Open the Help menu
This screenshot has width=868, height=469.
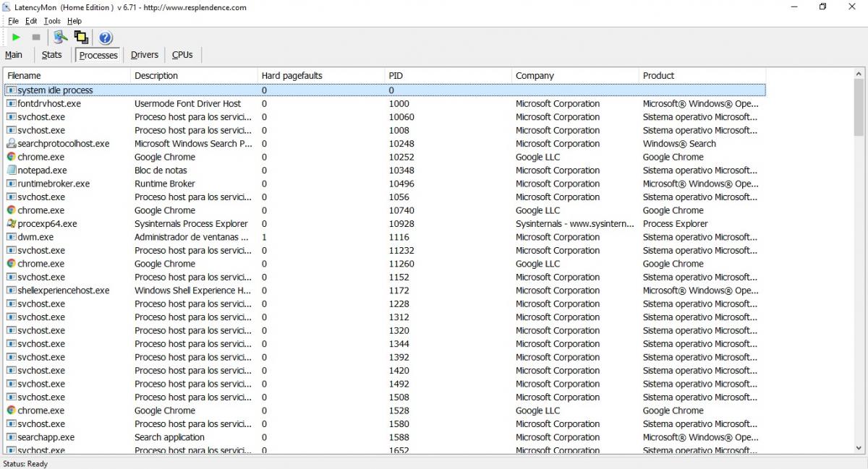(x=75, y=21)
